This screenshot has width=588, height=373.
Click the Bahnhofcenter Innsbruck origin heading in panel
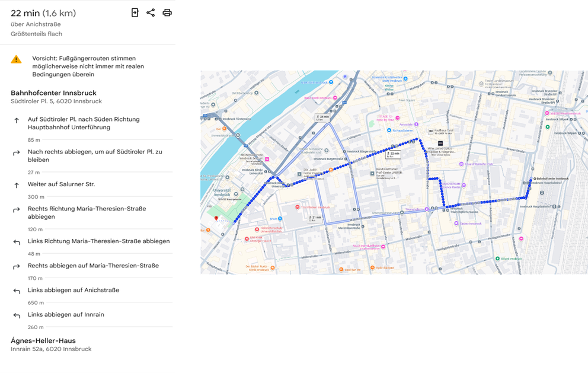[53, 93]
